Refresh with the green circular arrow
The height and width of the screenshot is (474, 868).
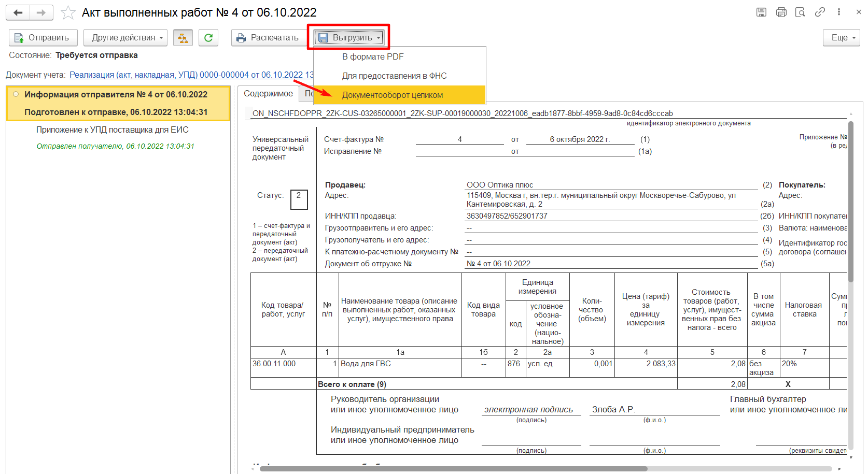point(208,37)
